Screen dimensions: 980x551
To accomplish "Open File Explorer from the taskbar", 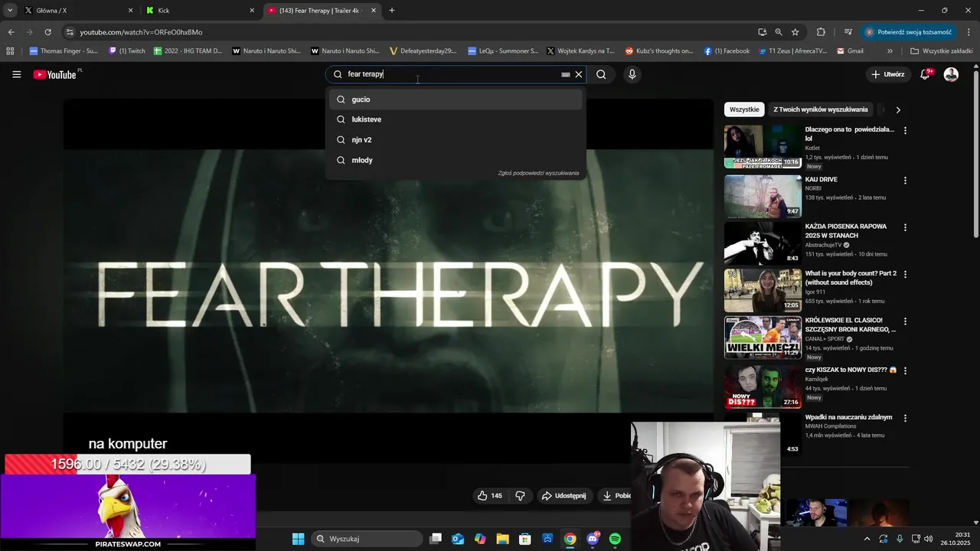I will pos(502,539).
